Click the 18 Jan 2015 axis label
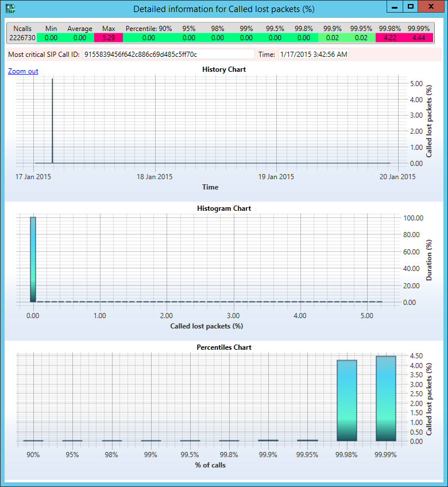Viewport: 448px width, 487px height. click(x=155, y=177)
